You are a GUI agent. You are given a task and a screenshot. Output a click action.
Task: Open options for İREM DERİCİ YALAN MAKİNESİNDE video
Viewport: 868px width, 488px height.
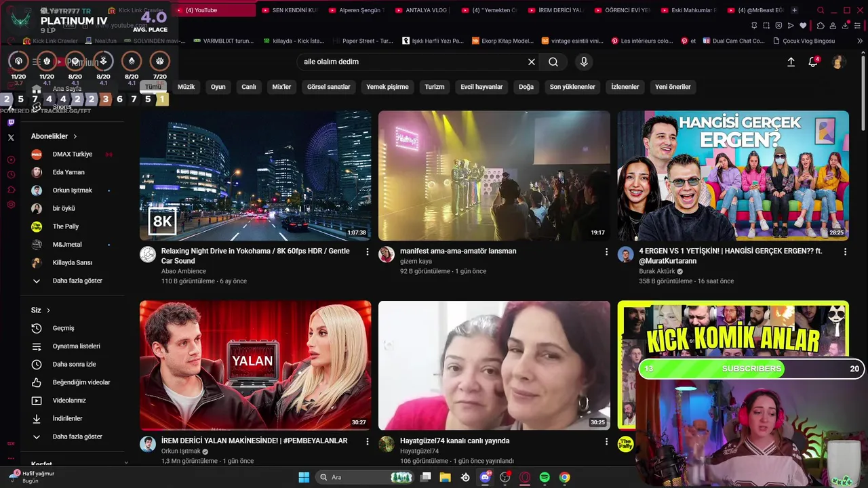(368, 441)
